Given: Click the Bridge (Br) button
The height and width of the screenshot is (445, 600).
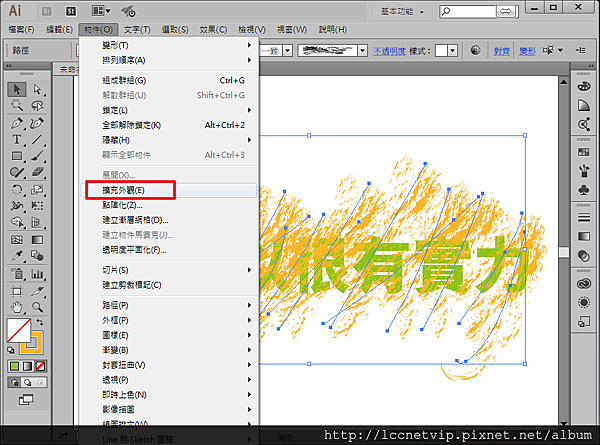Looking at the screenshot, I should 47,11.
